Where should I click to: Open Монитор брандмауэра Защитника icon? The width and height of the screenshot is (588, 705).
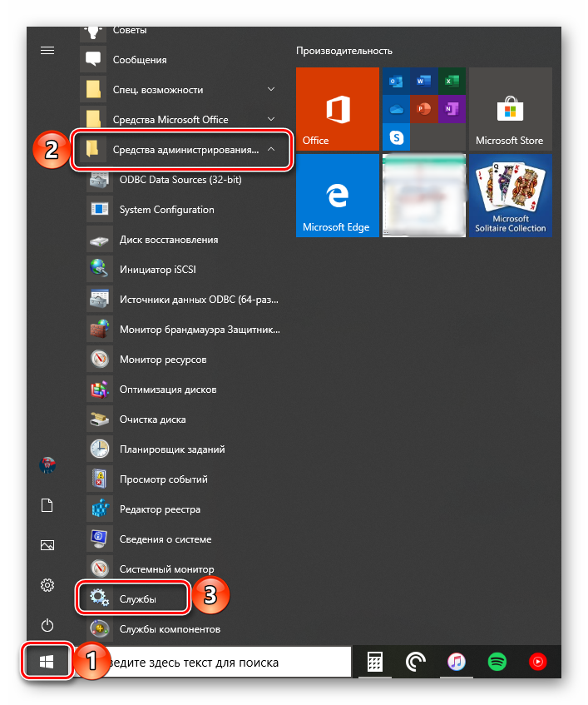[x=100, y=329]
